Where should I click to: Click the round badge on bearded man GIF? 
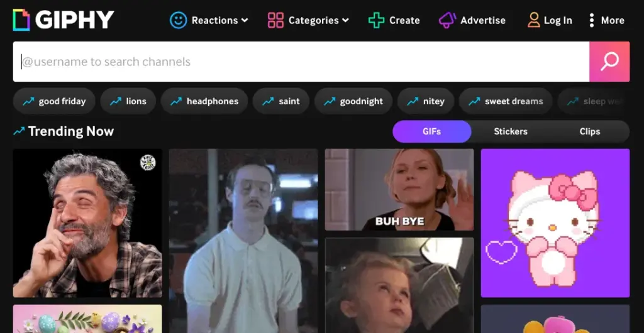(x=147, y=163)
